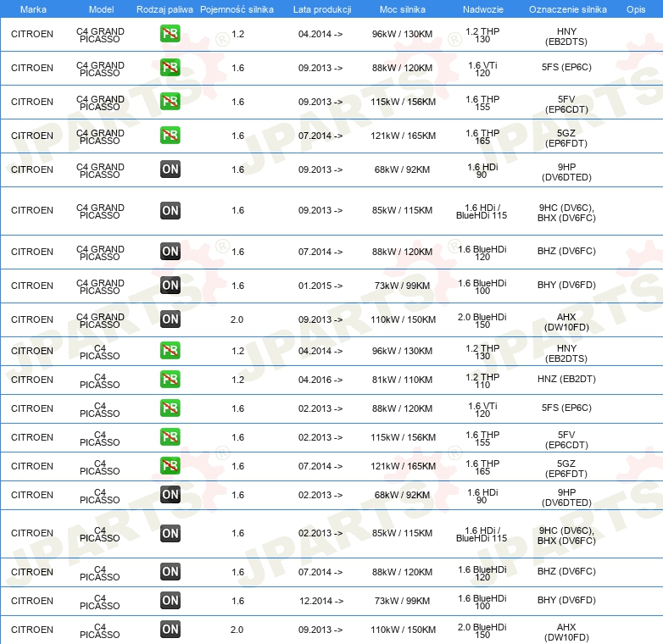Click HNY (EB2DTS) in C4 Grand Picasso row
The height and width of the screenshot is (644, 663).
pyautogui.click(x=566, y=36)
